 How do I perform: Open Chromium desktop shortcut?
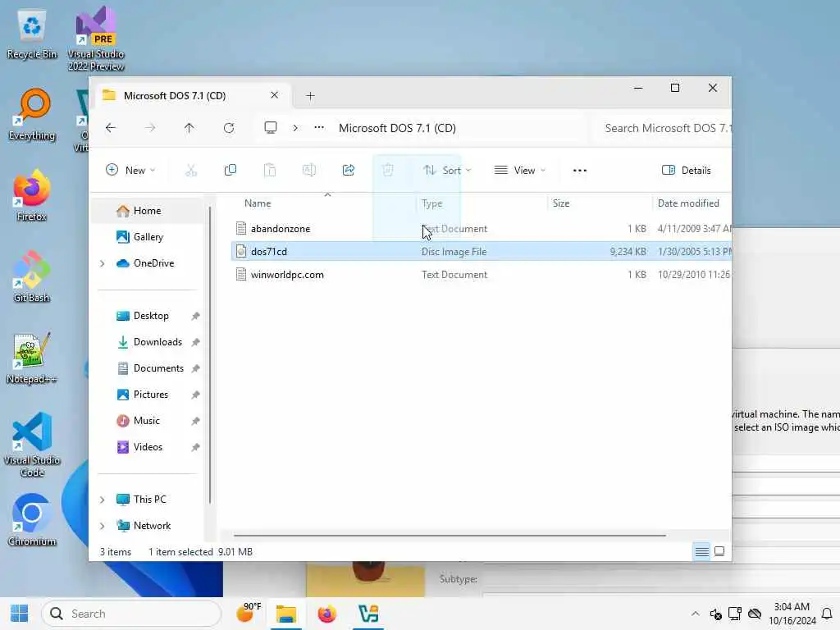click(32, 520)
